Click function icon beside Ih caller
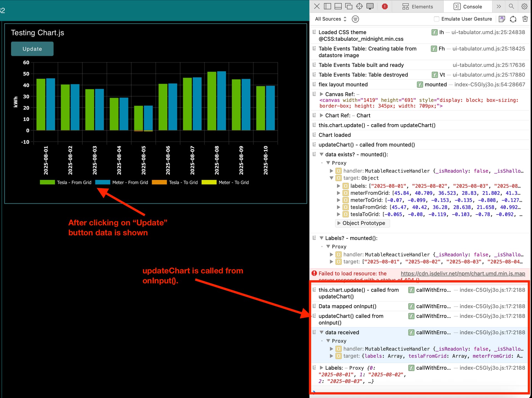The image size is (532, 398). [x=434, y=32]
